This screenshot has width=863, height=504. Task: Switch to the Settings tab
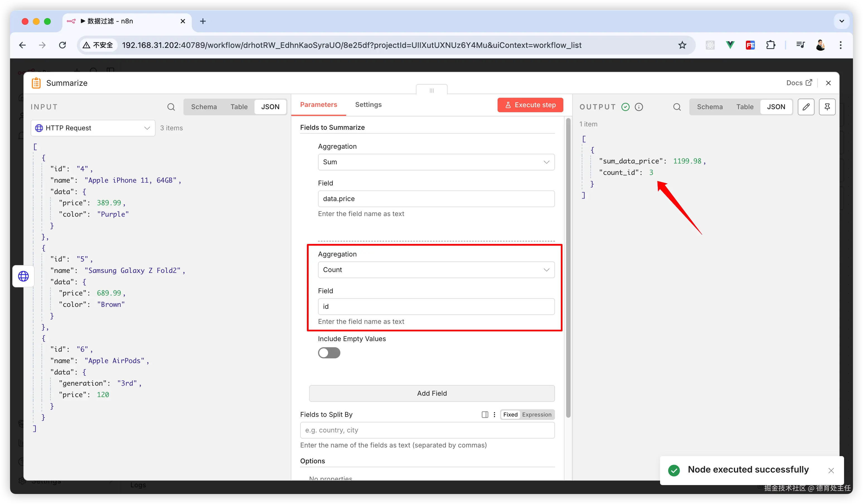coord(368,105)
